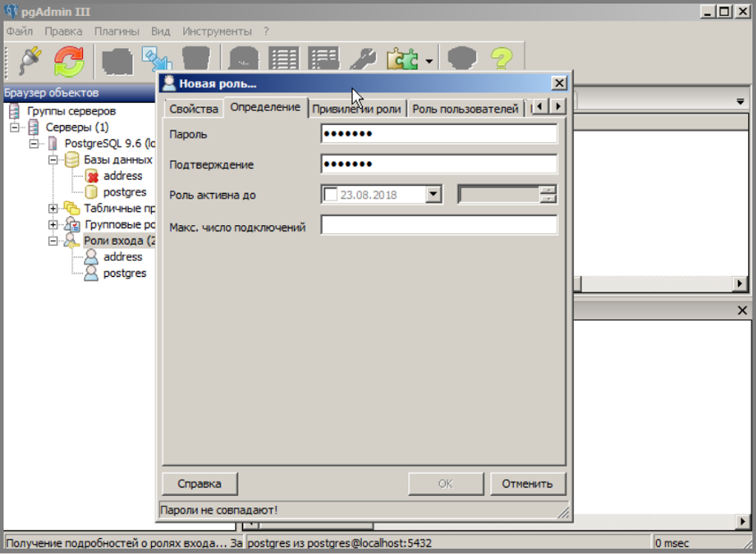This screenshot has width=756, height=554.
Task: Select the address login role icon
Action: (x=91, y=257)
